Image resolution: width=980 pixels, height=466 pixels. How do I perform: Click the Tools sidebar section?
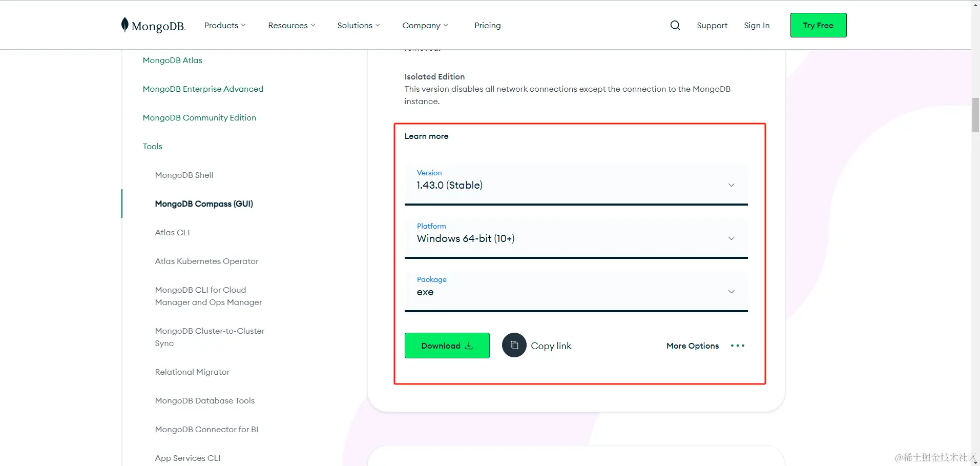click(x=153, y=146)
